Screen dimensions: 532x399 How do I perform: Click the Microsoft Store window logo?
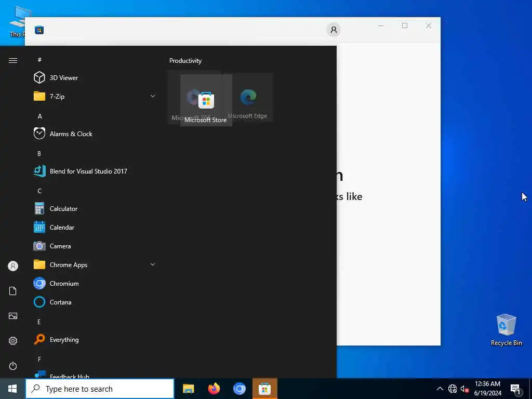point(39,30)
